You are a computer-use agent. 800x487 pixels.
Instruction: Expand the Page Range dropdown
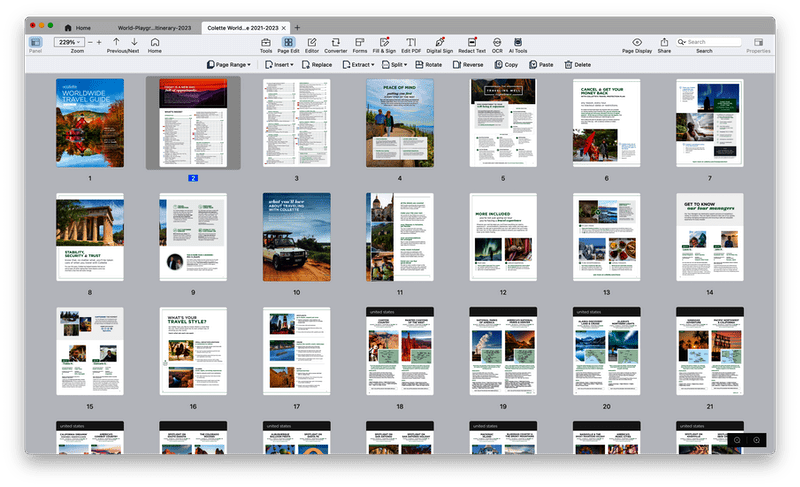(229, 64)
